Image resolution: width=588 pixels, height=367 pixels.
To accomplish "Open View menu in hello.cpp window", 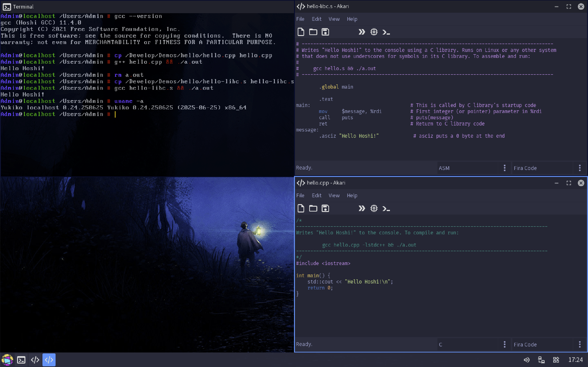I will tap(334, 195).
